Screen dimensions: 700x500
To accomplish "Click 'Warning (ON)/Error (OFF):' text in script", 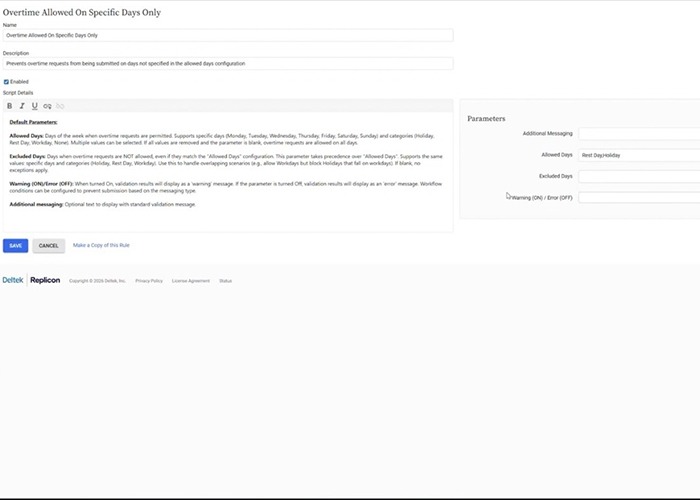I will (41, 183).
